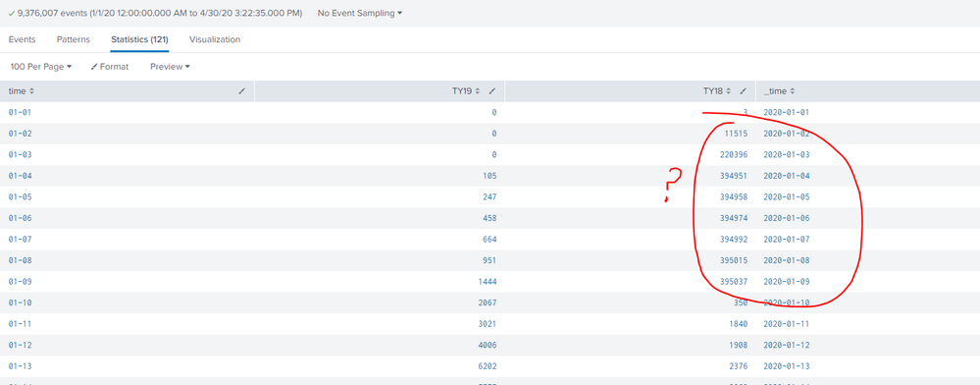Click the 2020-01-05 _time cell
This screenshot has width=980, height=385.
tap(787, 197)
